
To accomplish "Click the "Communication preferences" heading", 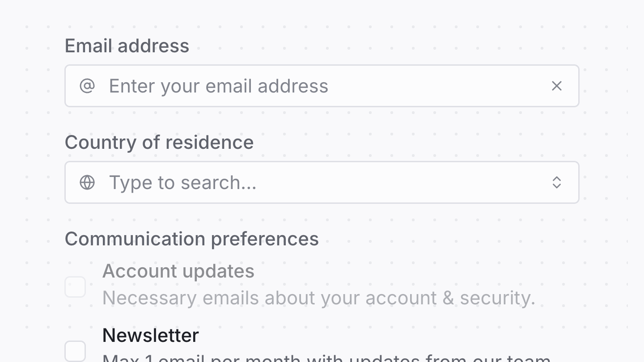I will point(191,239).
